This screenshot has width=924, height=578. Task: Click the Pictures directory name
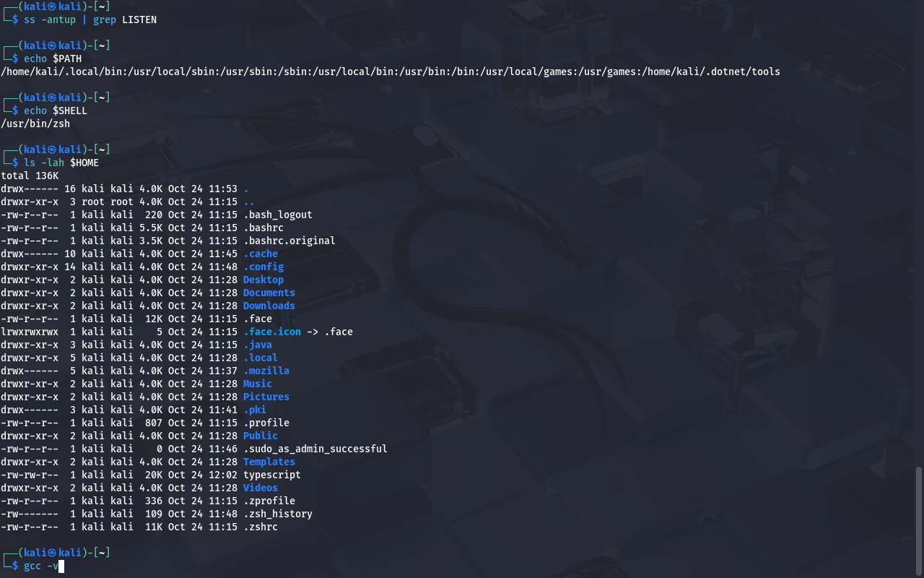coord(266,397)
